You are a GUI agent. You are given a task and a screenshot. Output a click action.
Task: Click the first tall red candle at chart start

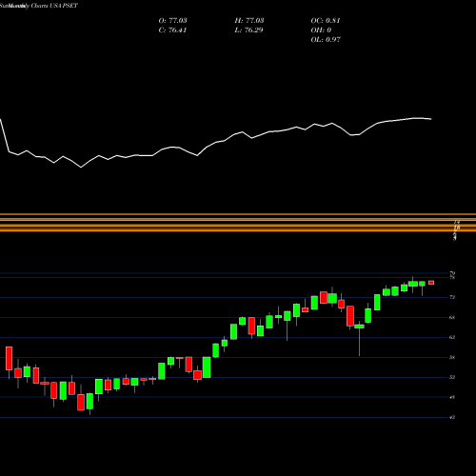pyautogui.click(x=9, y=359)
